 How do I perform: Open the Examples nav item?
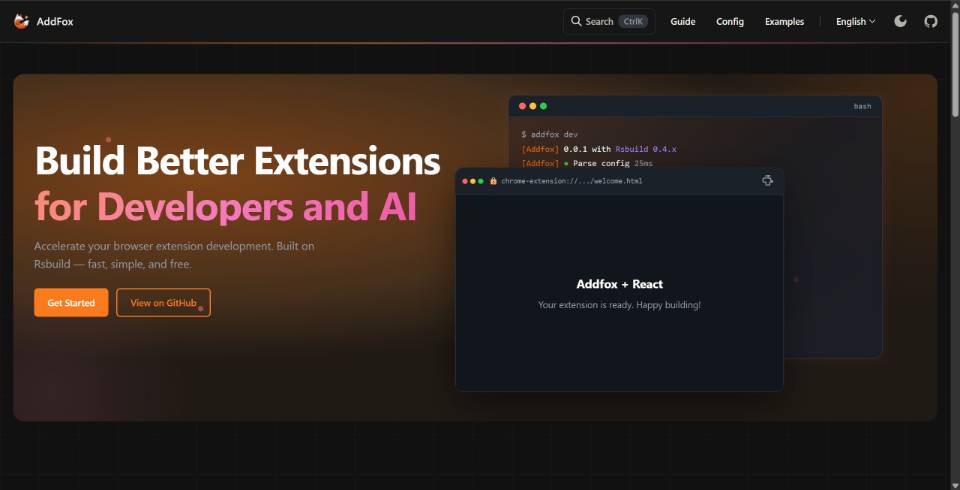pos(784,21)
